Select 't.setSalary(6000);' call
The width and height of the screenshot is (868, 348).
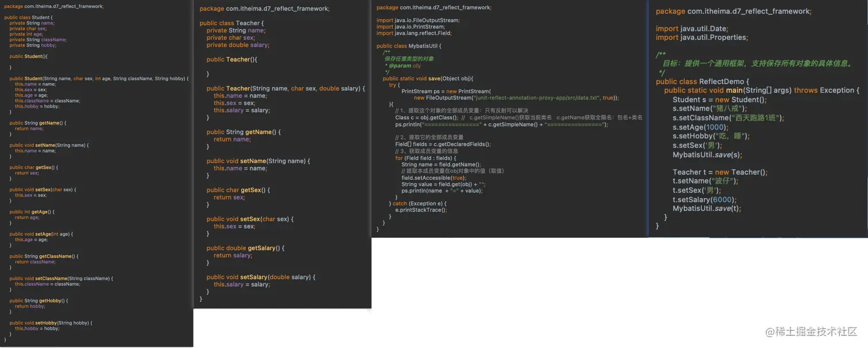coord(704,200)
